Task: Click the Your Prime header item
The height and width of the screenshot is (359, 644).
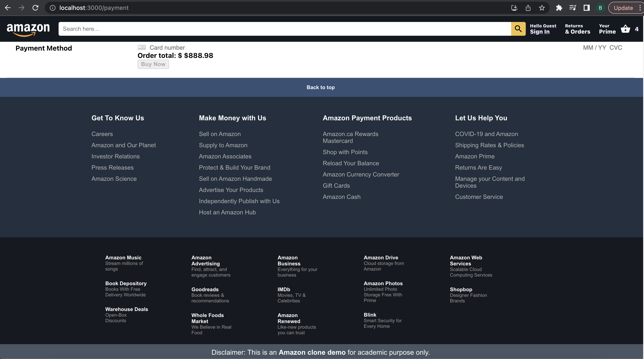Action: coord(607,29)
